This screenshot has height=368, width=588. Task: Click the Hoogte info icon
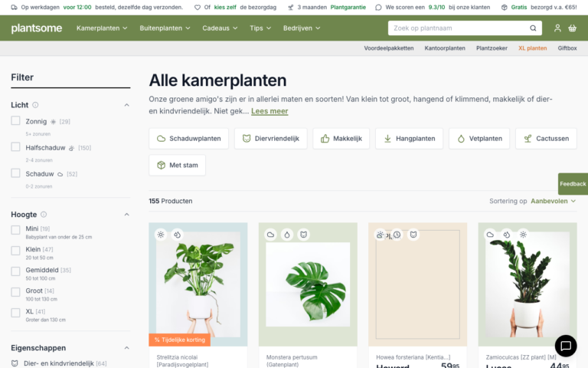coord(44,215)
